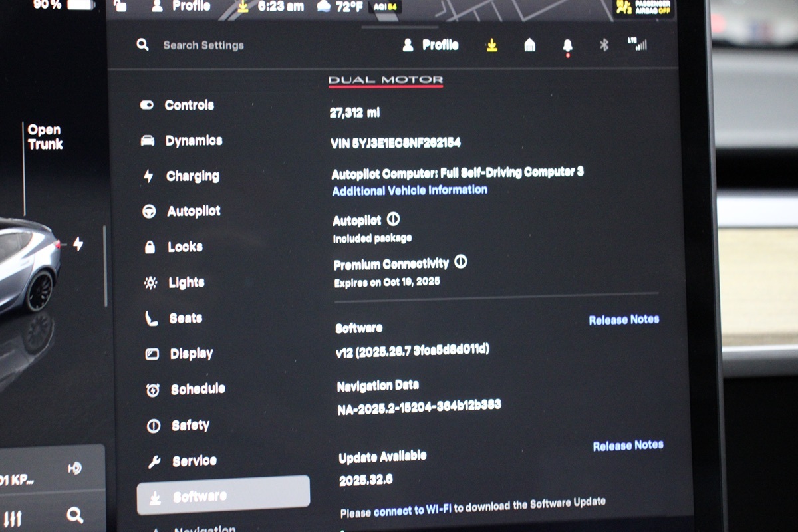
Task: Tap the magnifier search icon at bottom left
Action: click(74, 514)
